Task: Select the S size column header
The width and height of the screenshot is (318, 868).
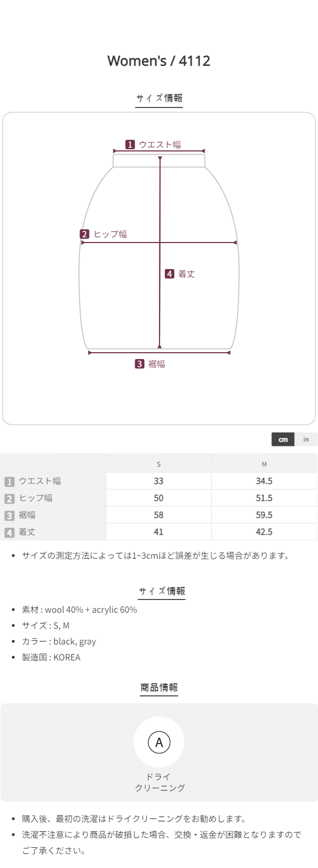Action: click(158, 464)
